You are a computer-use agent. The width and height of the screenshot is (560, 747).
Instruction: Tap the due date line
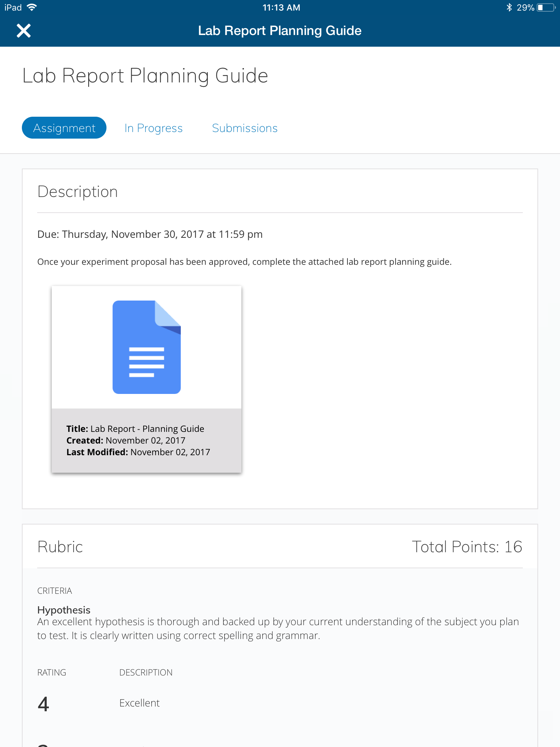(x=150, y=234)
